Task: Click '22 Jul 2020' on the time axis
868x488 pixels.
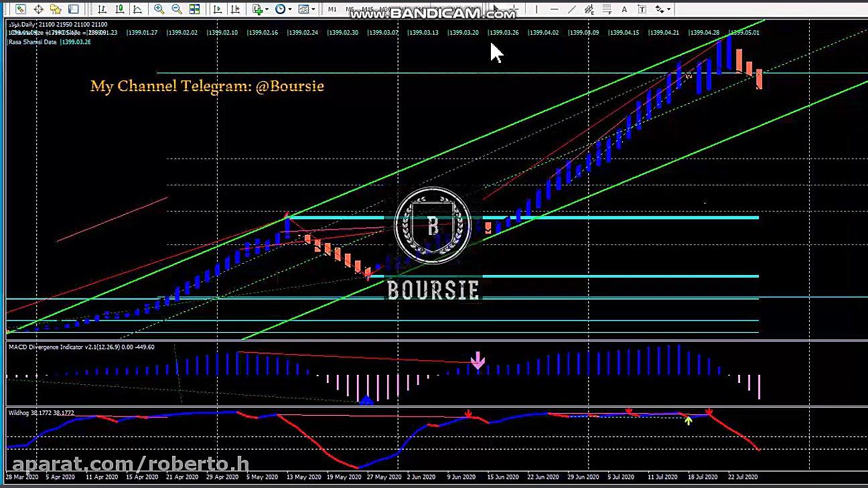Action: point(742,477)
